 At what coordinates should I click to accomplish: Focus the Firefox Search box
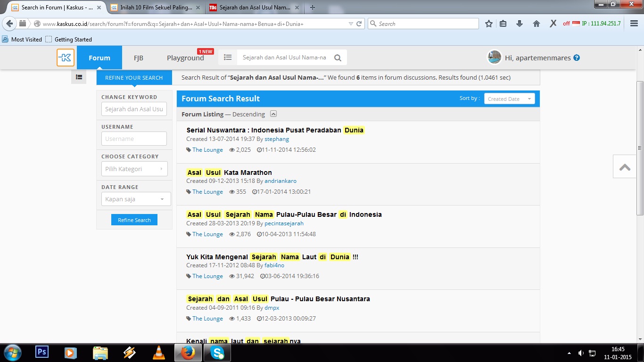coord(423,24)
